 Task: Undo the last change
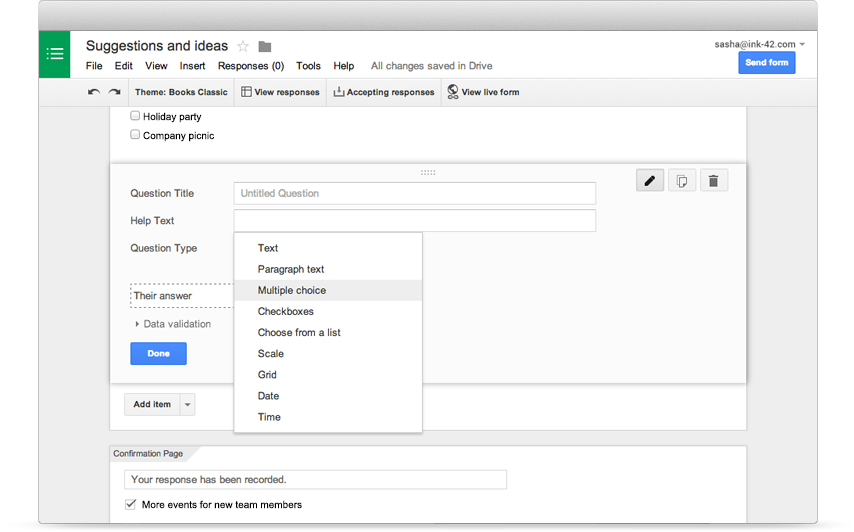(94, 92)
